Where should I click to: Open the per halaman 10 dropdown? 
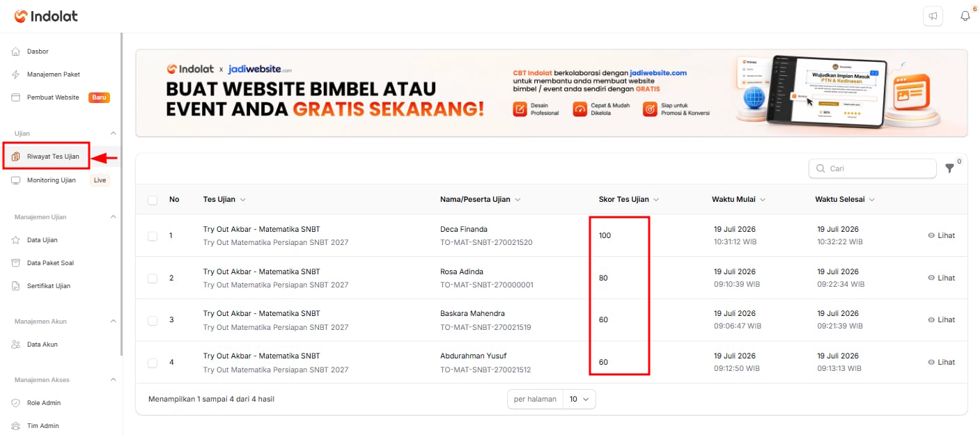click(x=579, y=399)
